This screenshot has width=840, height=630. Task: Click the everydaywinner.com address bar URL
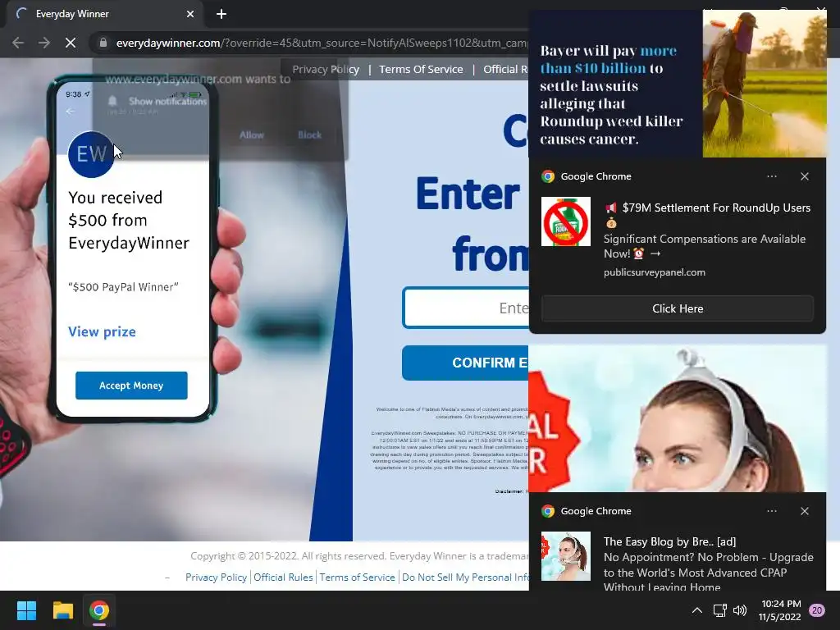tap(322, 43)
